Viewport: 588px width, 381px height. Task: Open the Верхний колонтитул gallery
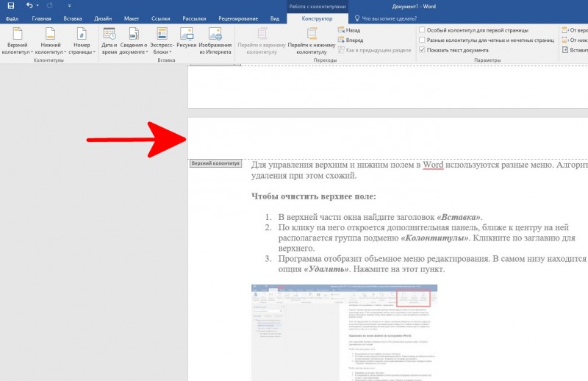click(17, 41)
